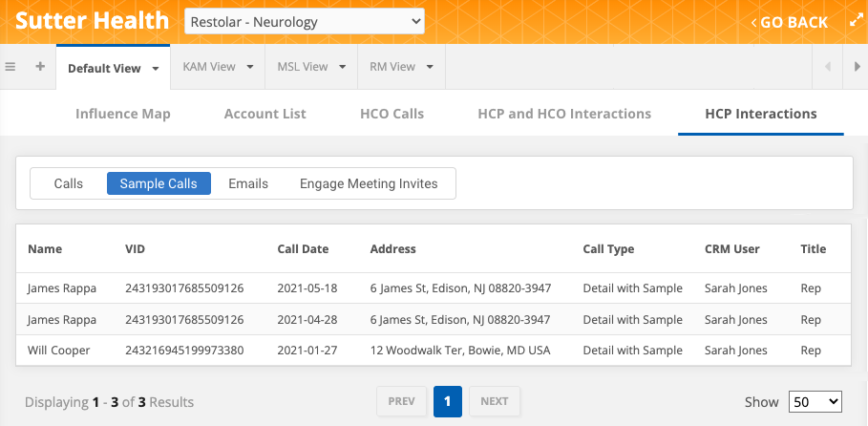Screen dimensions: 868x426
Task: Select the Engage Meeting Invites option
Action: coord(369,183)
